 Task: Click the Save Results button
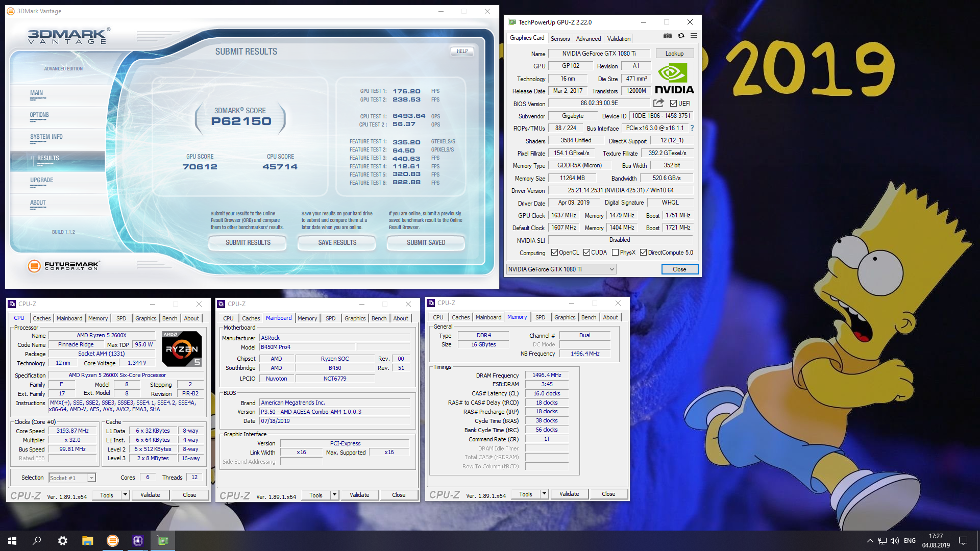tap(337, 242)
